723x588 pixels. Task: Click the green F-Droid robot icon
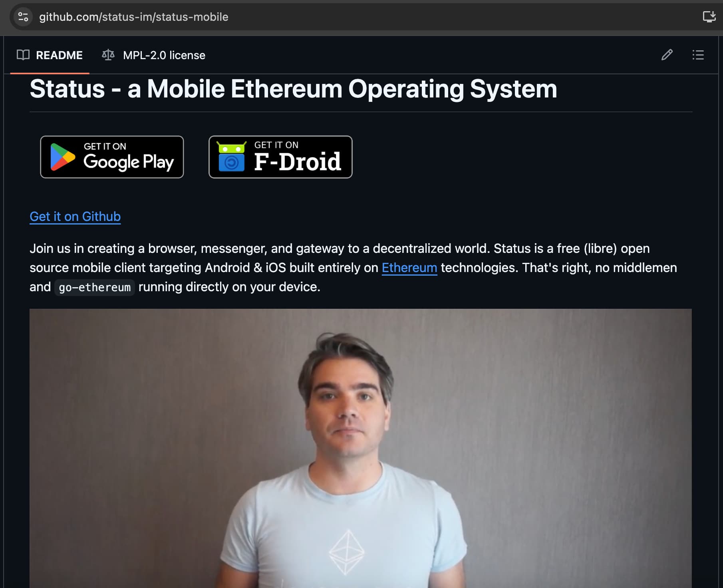tap(231, 156)
